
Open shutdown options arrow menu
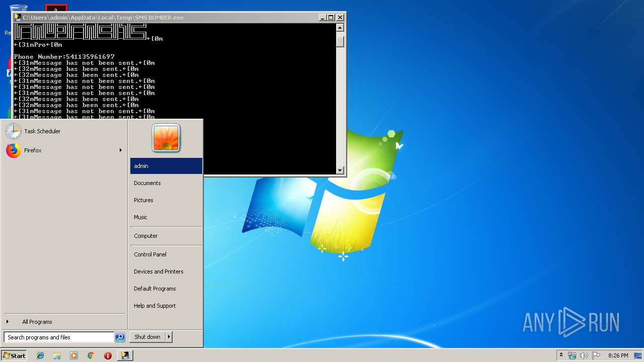[169, 337]
